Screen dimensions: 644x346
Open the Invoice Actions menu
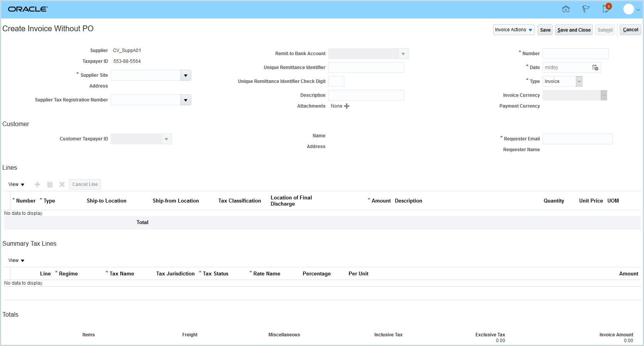coord(514,30)
